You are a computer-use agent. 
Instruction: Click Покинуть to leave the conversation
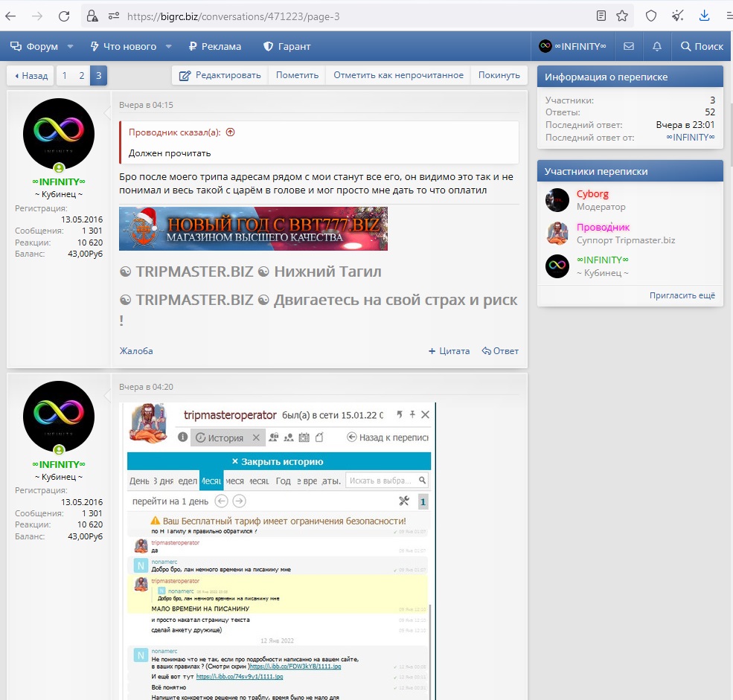(499, 75)
